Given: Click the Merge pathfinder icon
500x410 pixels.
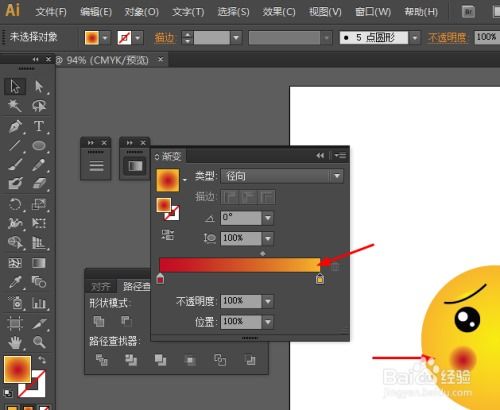Looking at the screenshot, I should 160,360.
